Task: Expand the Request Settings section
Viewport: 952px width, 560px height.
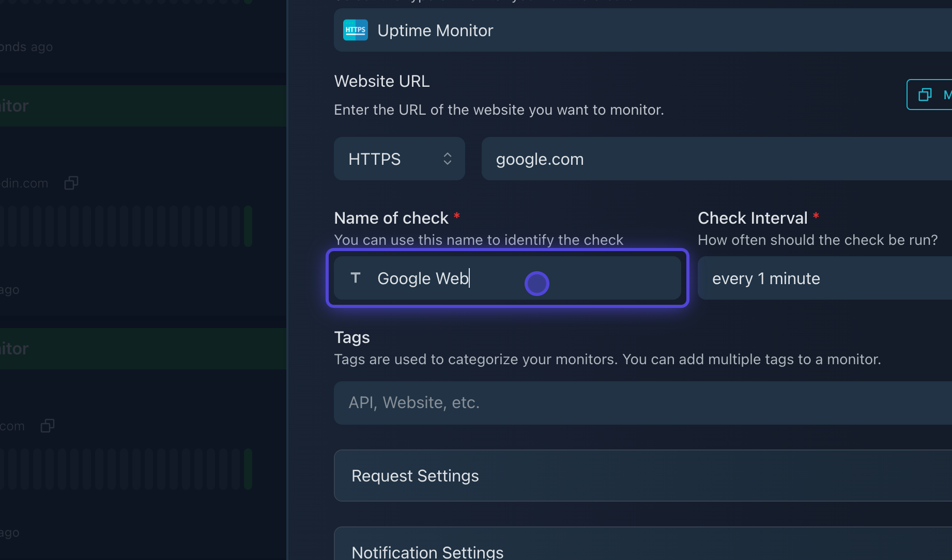Action: point(643,475)
